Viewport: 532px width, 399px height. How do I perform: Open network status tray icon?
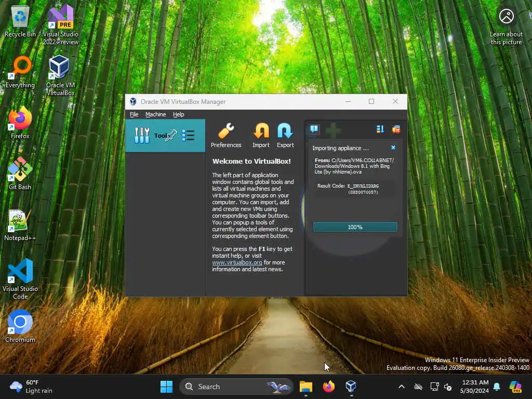tap(434, 387)
